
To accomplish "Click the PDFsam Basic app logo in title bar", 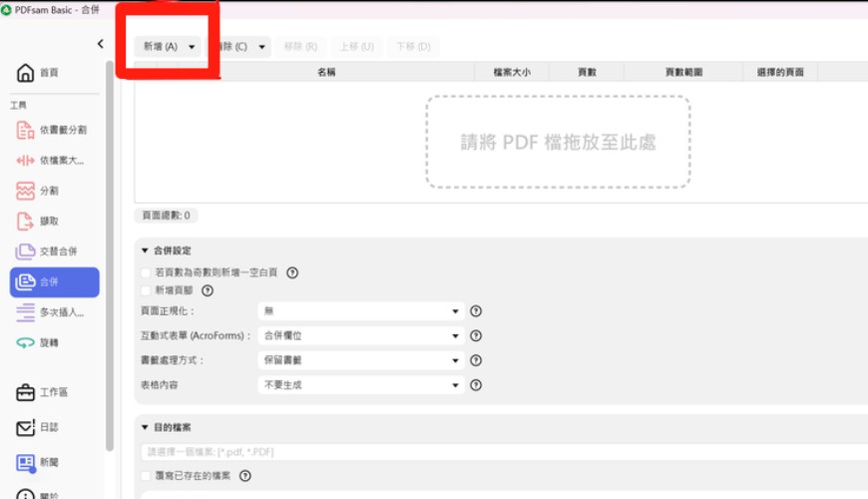I will click(x=6, y=10).
